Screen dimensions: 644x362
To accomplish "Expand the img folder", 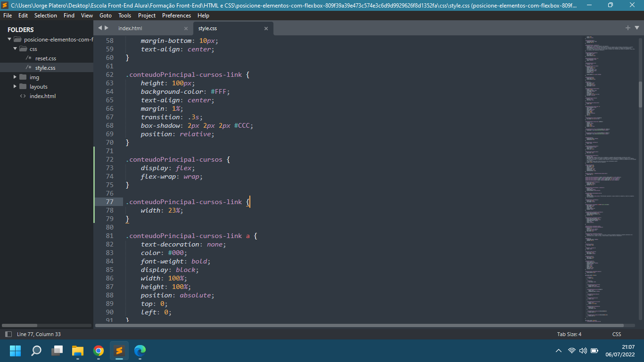I will [x=15, y=77].
